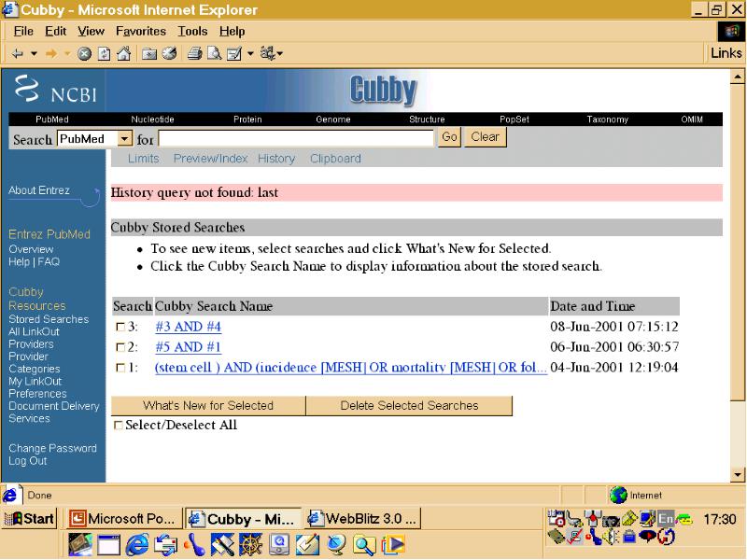Screen dimensions: 747x560
Task: Open the Discuss toolbar dropdown icon
Action: click(271, 53)
